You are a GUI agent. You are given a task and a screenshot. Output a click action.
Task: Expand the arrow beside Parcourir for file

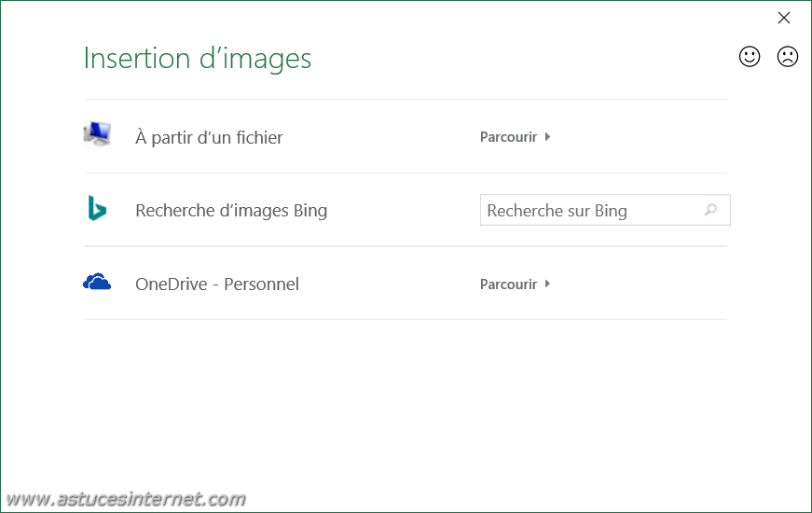[547, 137]
